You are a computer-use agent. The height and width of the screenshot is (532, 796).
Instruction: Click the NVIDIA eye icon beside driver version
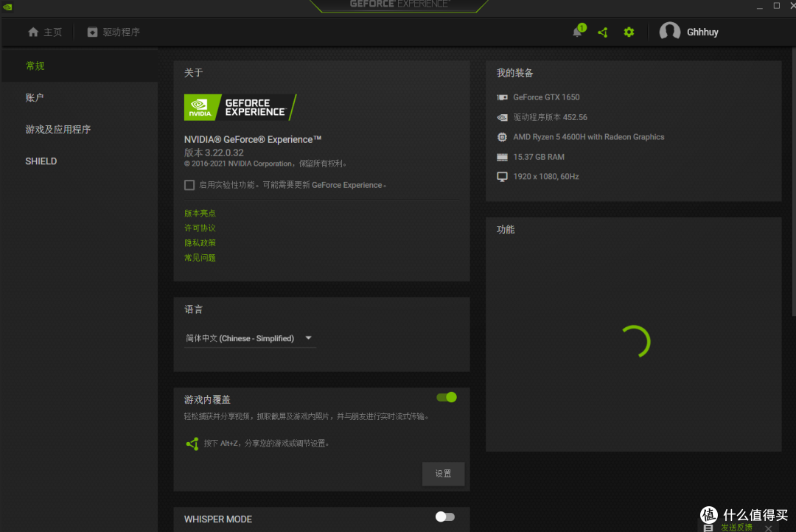tap(502, 117)
